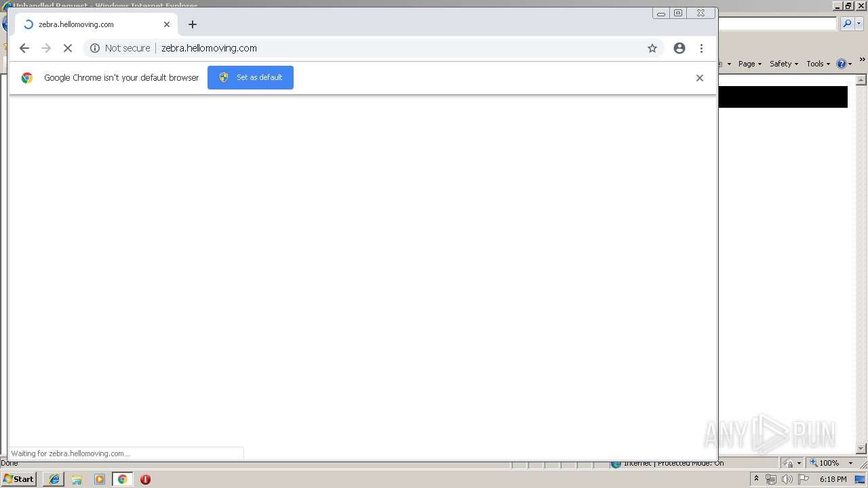Click Chrome's forward navigation arrow
Image resolution: width=868 pixels, height=488 pixels.
click(46, 48)
